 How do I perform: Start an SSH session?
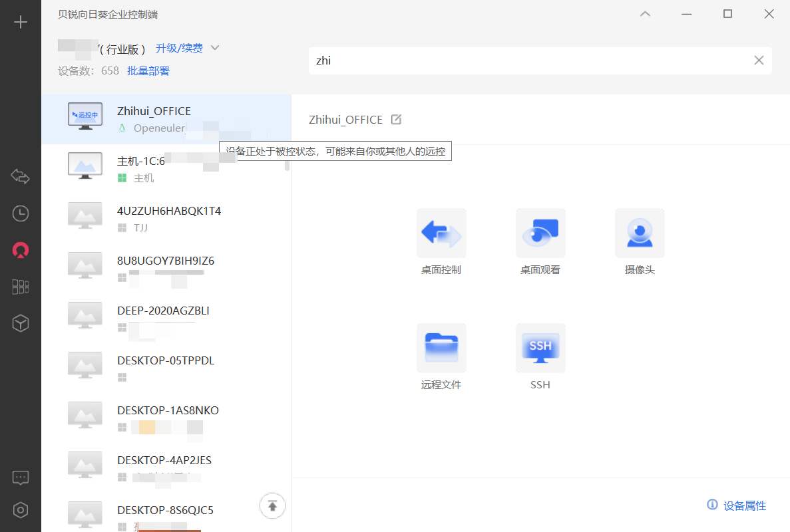540,347
